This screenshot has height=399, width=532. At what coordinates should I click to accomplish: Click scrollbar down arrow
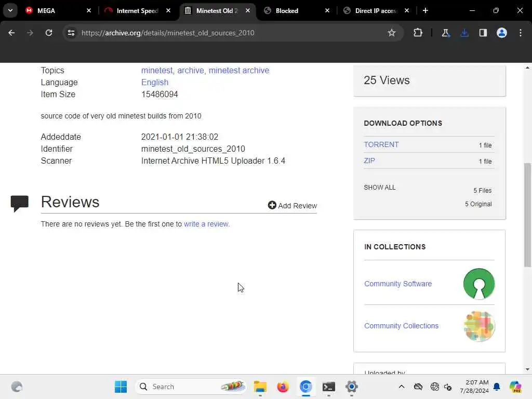527,369
